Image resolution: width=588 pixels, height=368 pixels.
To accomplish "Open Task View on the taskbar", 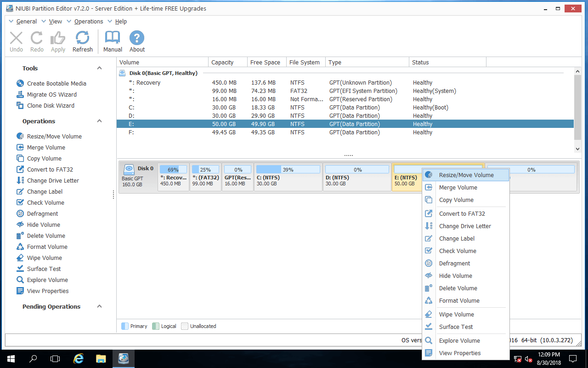I will pos(55,358).
